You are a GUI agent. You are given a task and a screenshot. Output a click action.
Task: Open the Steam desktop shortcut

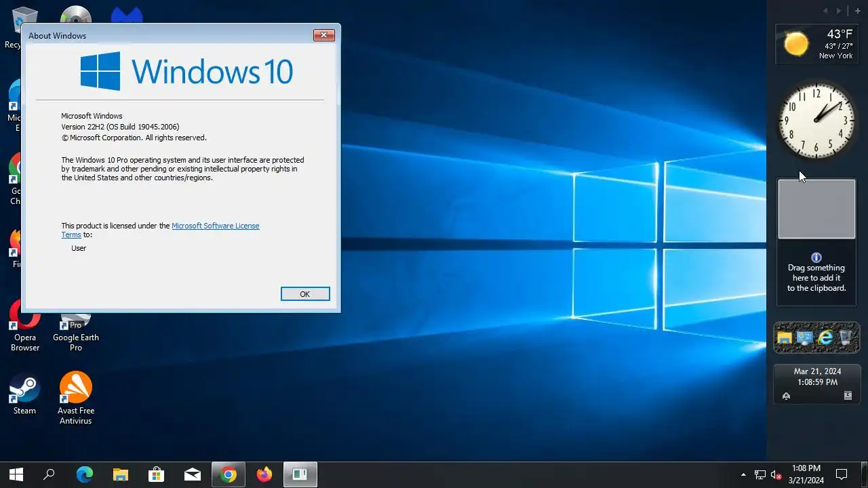[24, 393]
